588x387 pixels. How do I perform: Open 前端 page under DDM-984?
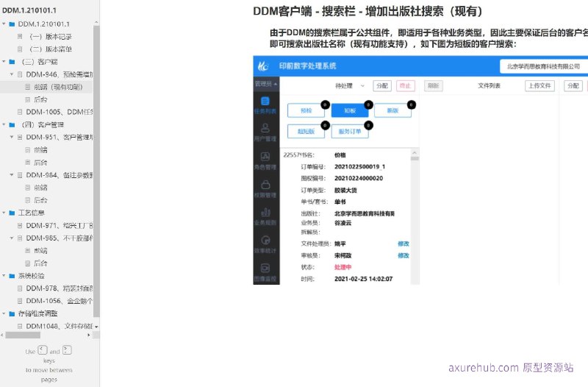point(40,188)
